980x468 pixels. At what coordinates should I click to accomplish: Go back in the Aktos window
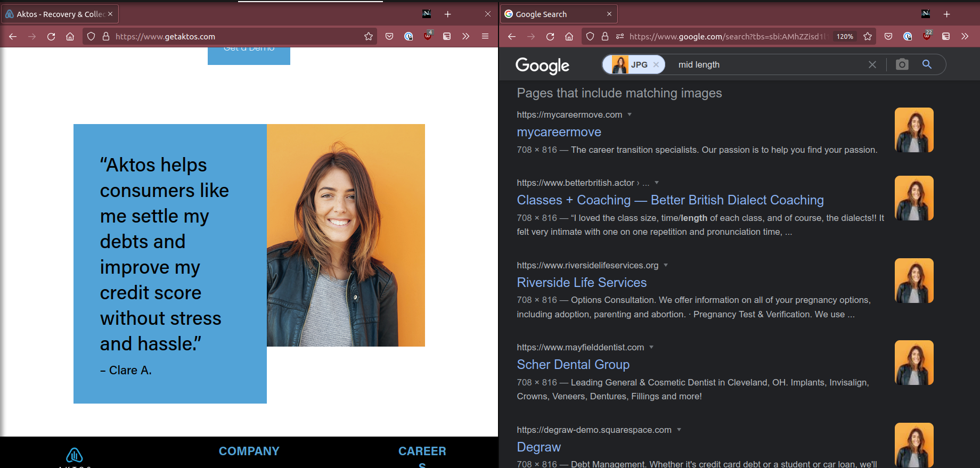tap(13, 36)
